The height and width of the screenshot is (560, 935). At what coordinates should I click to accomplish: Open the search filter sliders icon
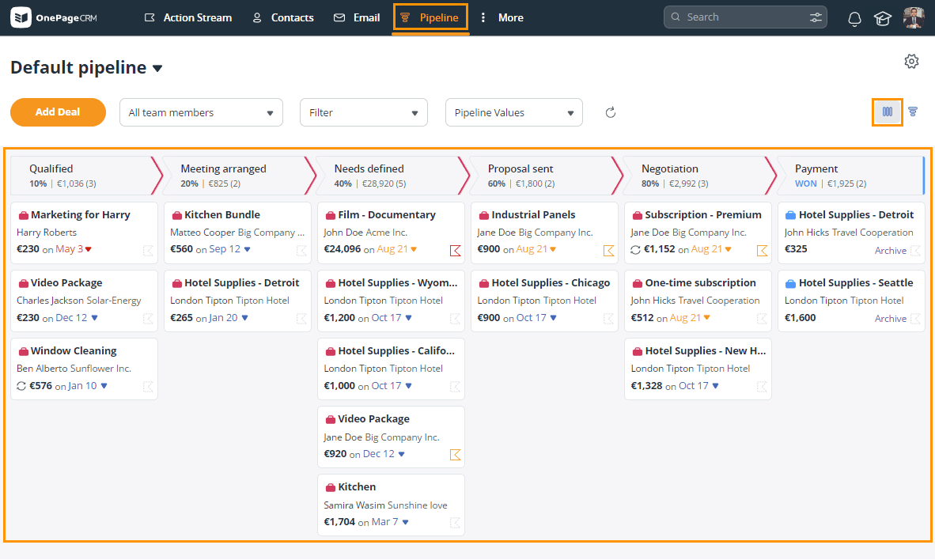816,17
